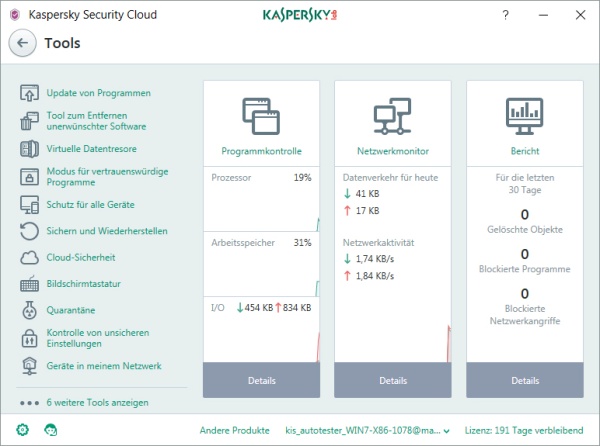
Task: Click the Programmkontrolle title link
Action: click(261, 151)
